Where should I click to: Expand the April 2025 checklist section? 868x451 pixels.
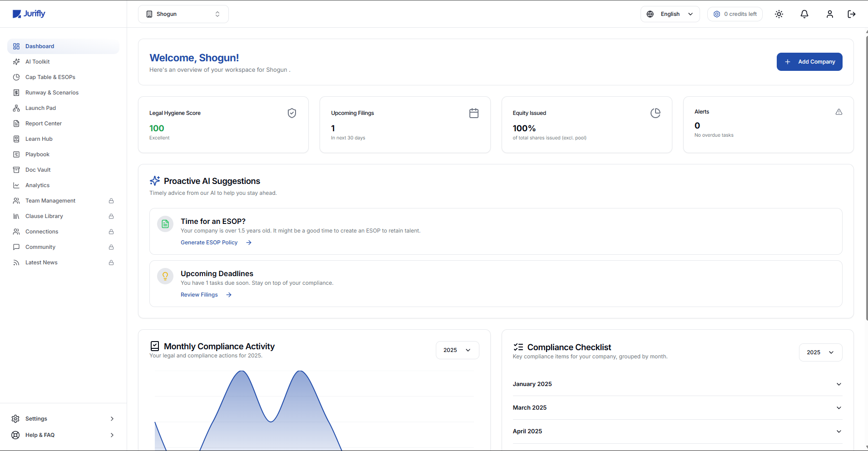click(677, 431)
